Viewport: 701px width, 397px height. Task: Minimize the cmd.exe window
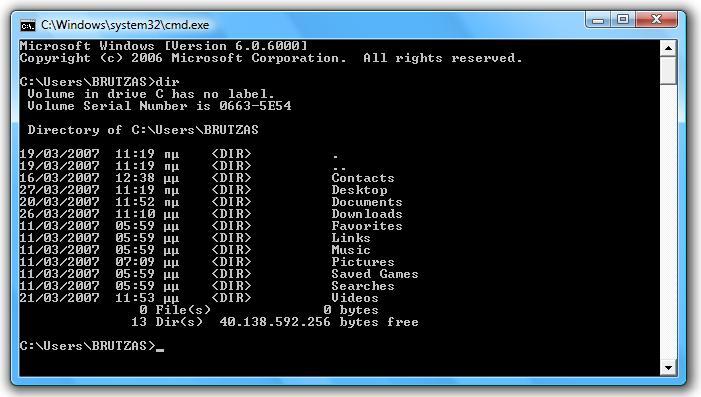598,20
